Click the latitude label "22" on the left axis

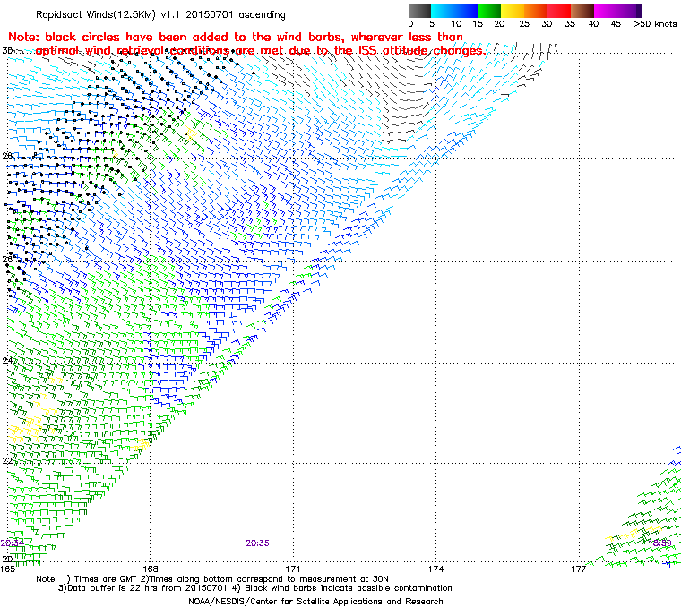tap(7, 460)
